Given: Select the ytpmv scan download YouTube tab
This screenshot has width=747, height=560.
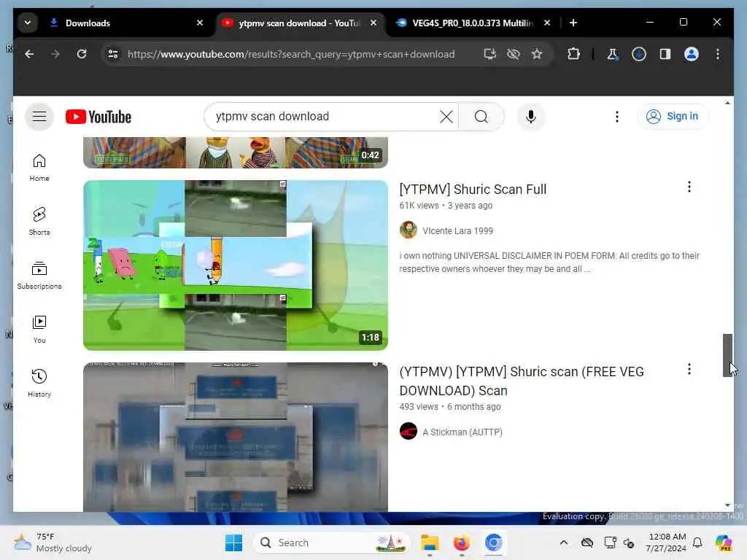Looking at the screenshot, I should [x=298, y=23].
